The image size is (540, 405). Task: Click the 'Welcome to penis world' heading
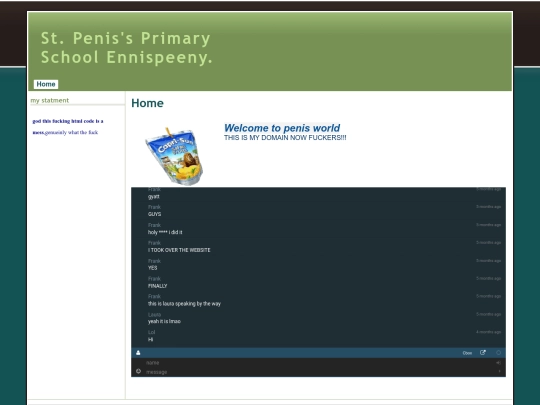click(282, 128)
